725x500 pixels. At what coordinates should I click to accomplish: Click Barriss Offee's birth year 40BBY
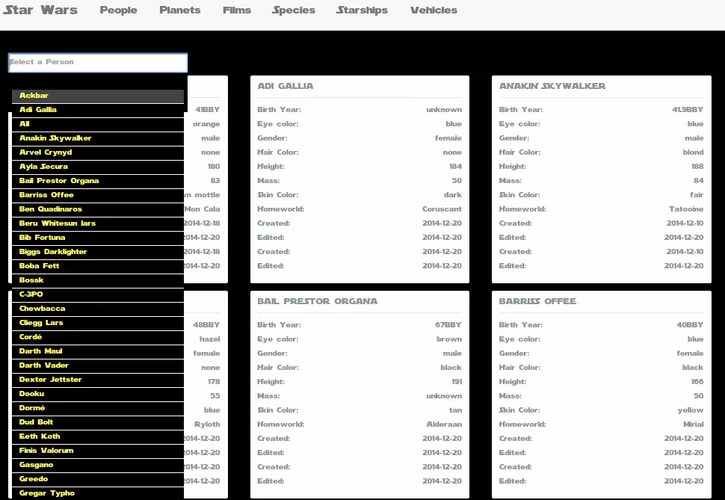point(690,325)
